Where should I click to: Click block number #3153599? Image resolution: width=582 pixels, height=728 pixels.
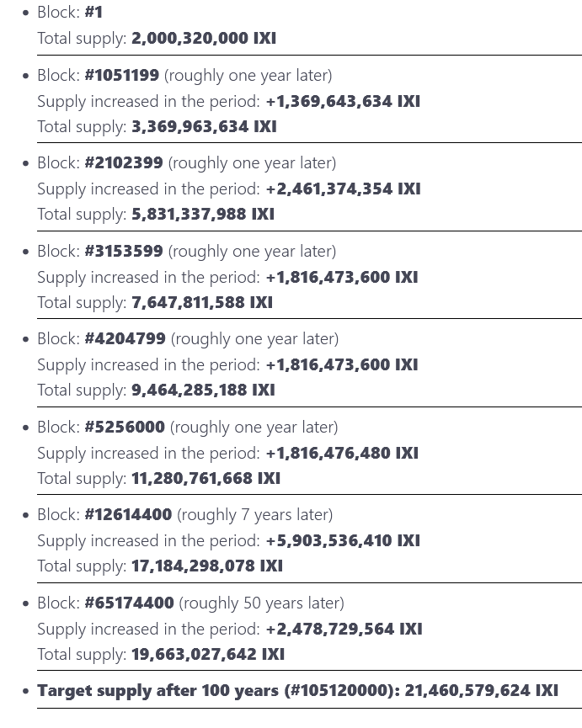pos(124,251)
